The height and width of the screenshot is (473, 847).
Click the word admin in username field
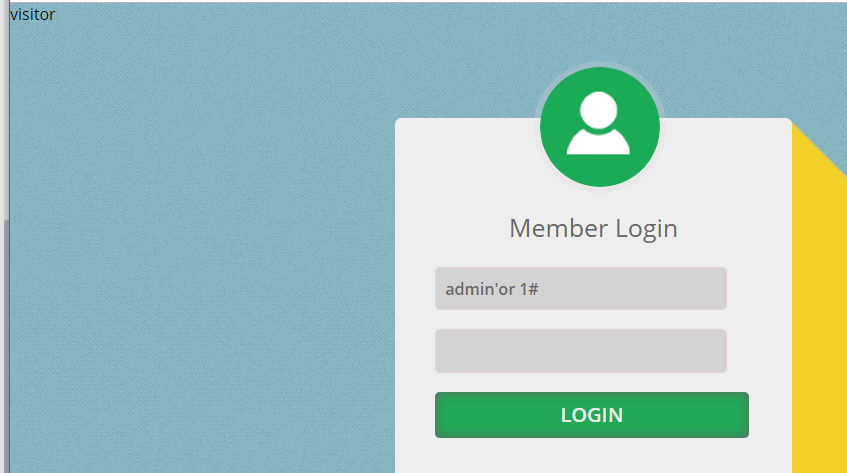pos(463,289)
